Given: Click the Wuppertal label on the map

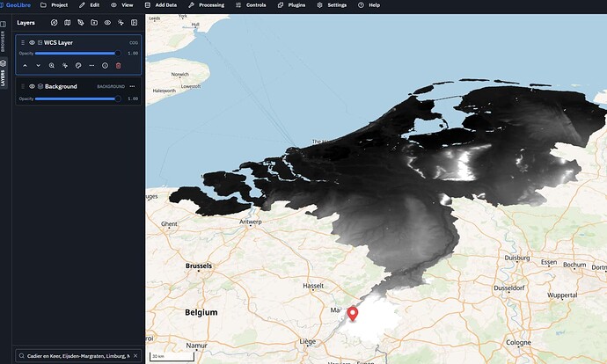Looking at the screenshot, I should tap(562, 295).
